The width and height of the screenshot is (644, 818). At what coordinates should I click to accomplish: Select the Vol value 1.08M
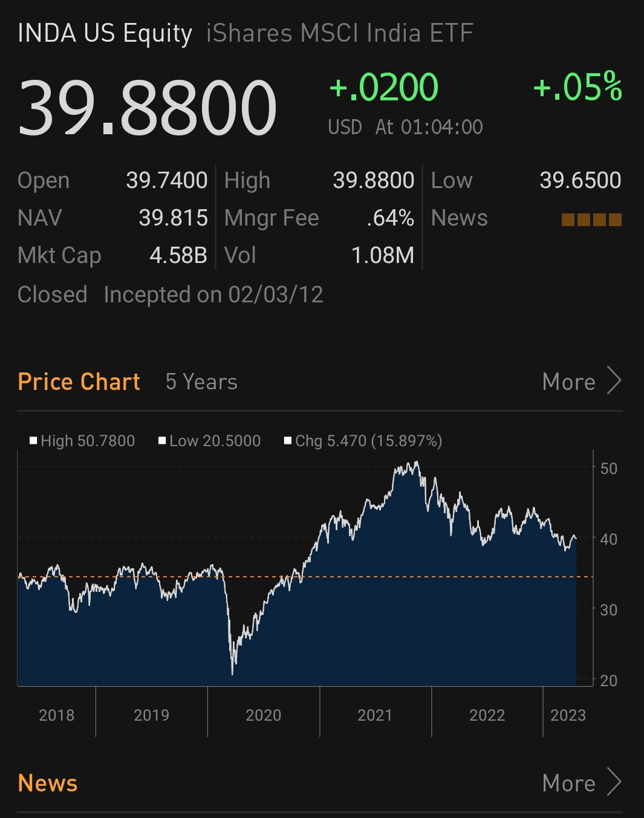pyautogui.click(x=383, y=255)
